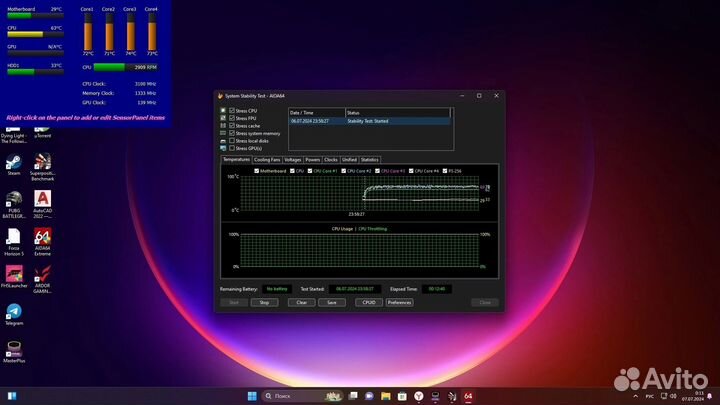Click the Stress system memory RAM icon

pos(223,133)
